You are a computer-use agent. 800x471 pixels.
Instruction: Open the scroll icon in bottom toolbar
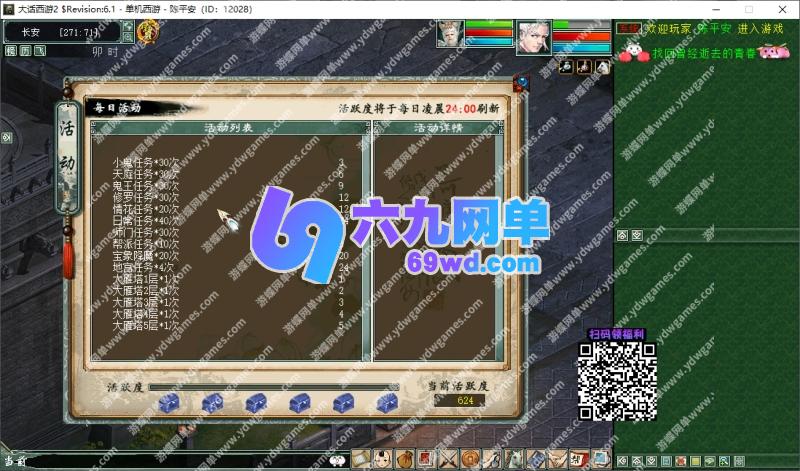(x=361, y=460)
